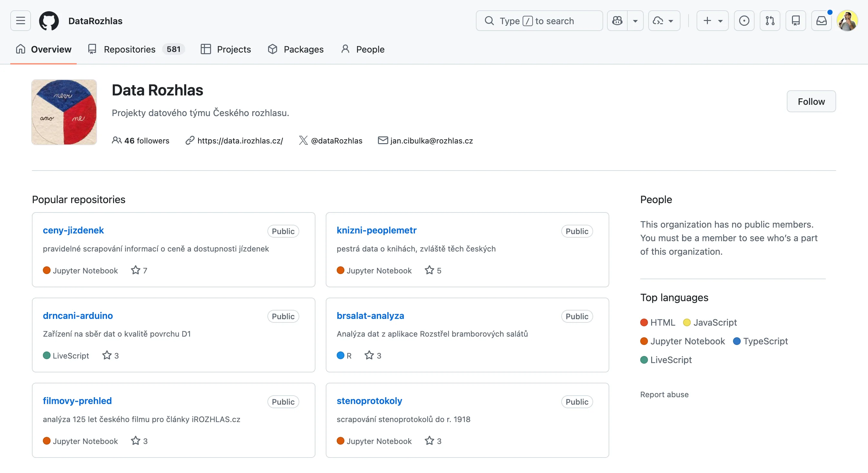Filter by HTML in Top languages

tap(658, 323)
